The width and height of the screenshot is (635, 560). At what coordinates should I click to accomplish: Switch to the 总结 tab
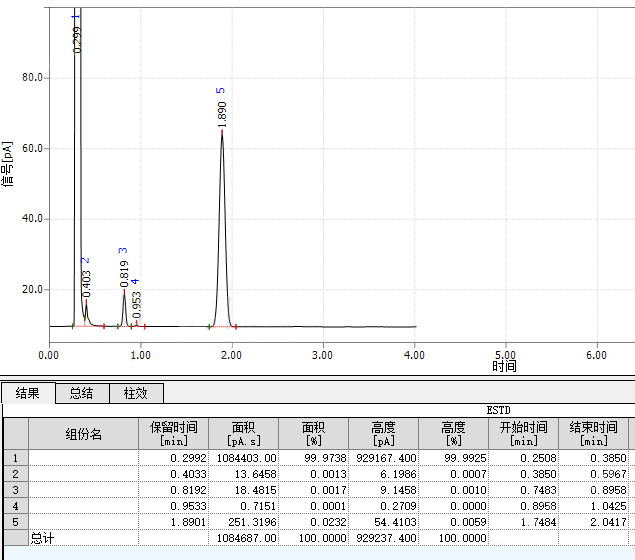[x=81, y=393]
